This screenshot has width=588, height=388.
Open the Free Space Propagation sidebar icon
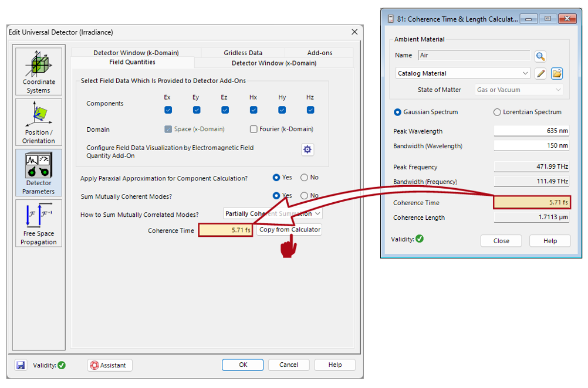39,223
